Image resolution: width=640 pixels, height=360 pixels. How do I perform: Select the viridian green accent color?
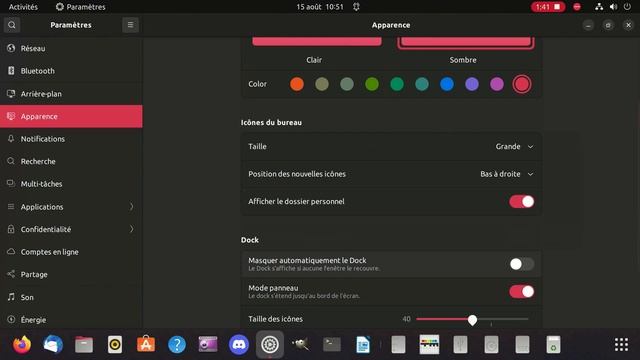397,84
